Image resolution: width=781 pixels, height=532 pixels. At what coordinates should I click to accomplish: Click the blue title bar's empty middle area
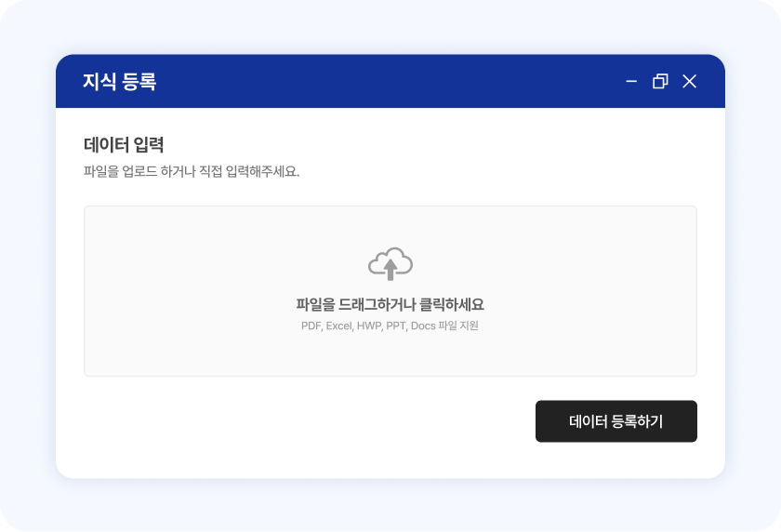[390, 82]
